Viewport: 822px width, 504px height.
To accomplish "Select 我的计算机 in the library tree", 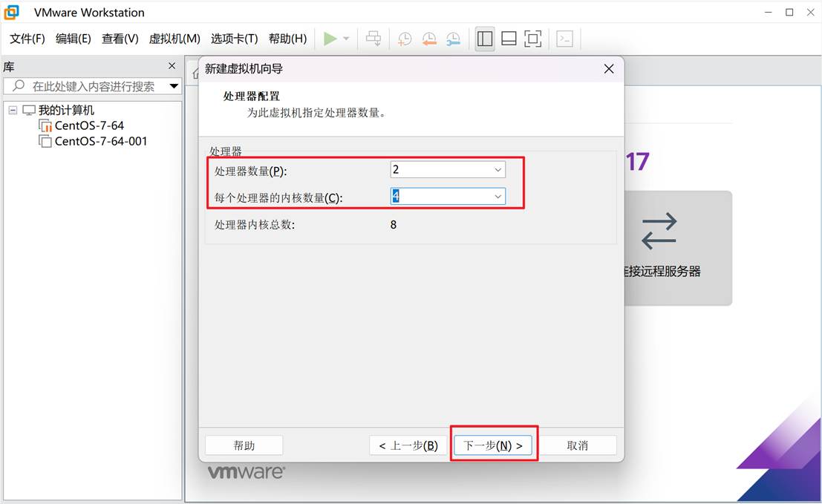I will click(66, 110).
